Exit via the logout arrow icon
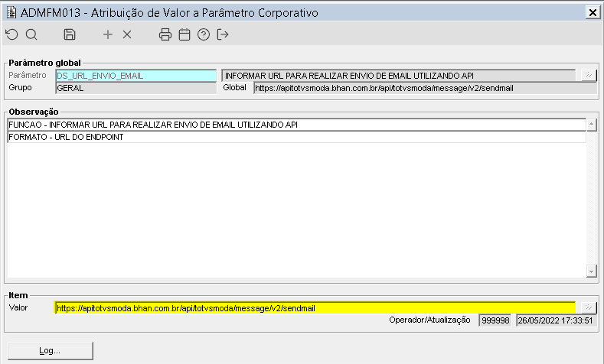The width and height of the screenshot is (604, 364). point(223,34)
